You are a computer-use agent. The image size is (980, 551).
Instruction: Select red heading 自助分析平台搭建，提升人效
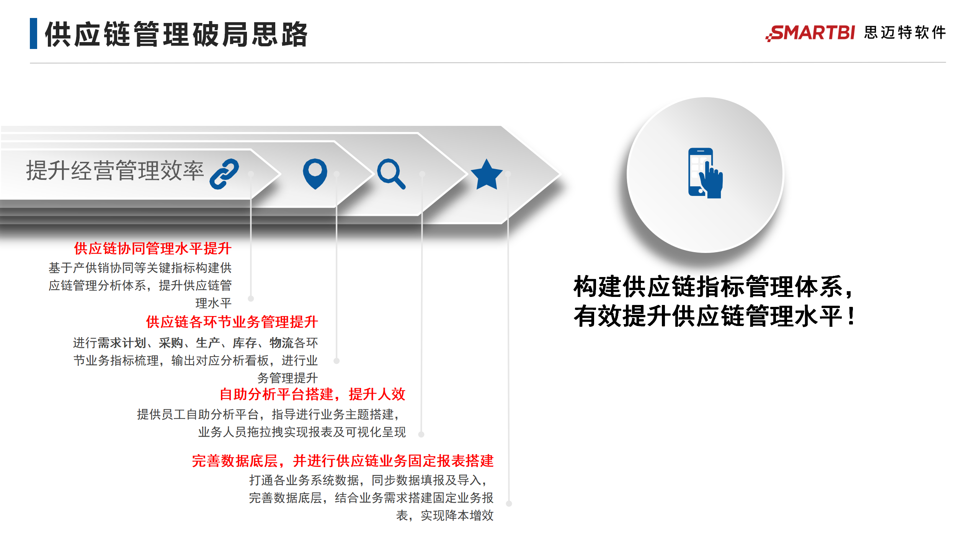312,394
